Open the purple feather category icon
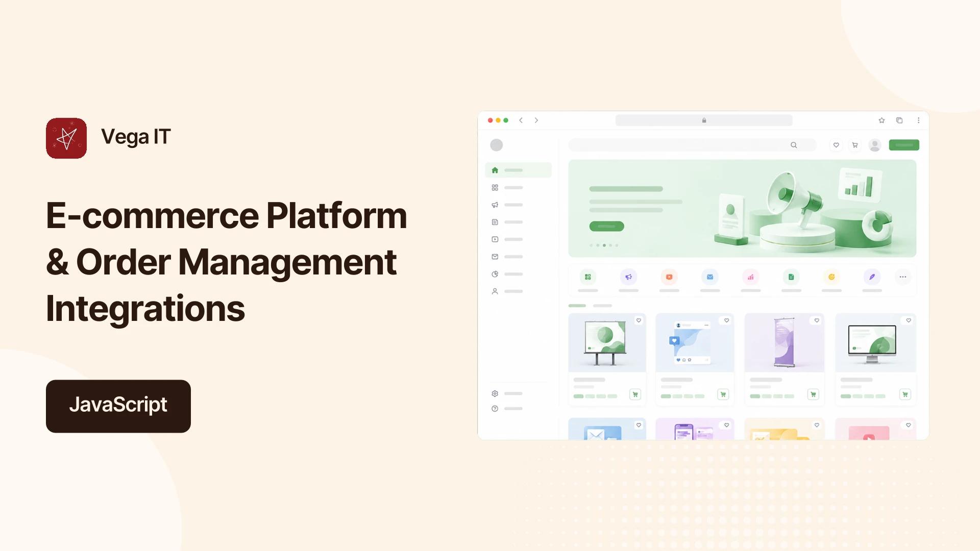 point(872,277)
